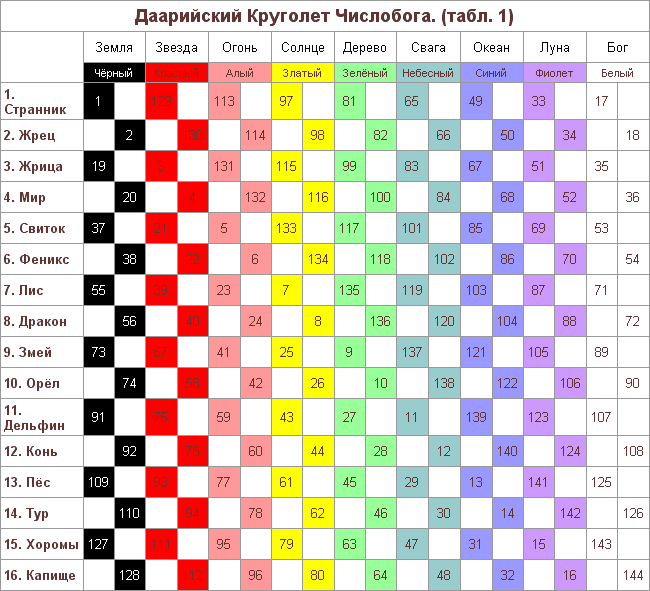Image resolution: width=650 pixels, height=591 pixels.
Task: Select row label '15. Хоромы'
Action: pos(41,544)
